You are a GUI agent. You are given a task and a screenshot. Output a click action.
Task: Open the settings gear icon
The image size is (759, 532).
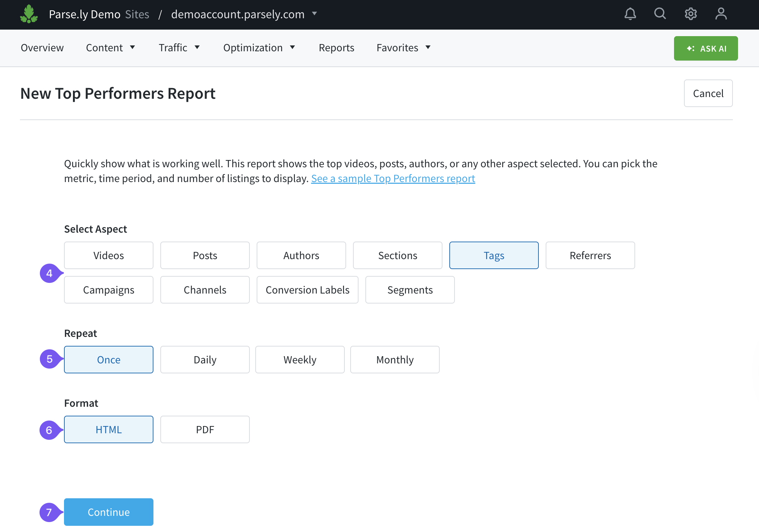(x=690, y=14)
